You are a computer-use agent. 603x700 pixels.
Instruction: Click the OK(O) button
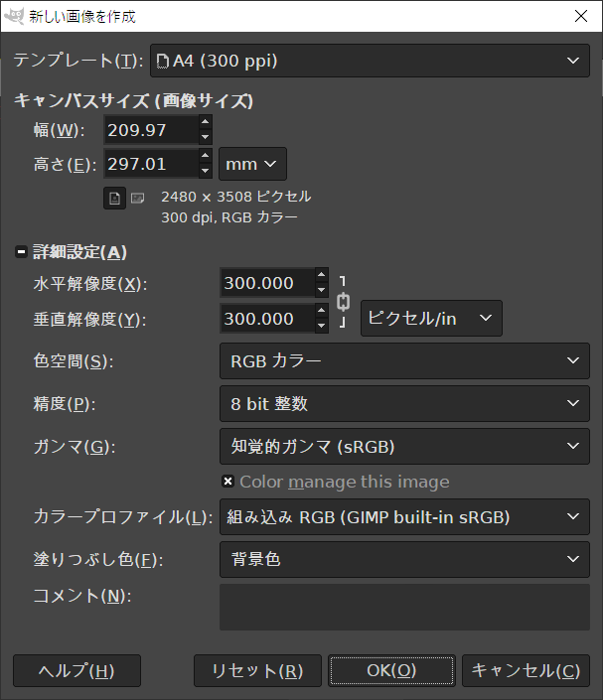(391, 670)
